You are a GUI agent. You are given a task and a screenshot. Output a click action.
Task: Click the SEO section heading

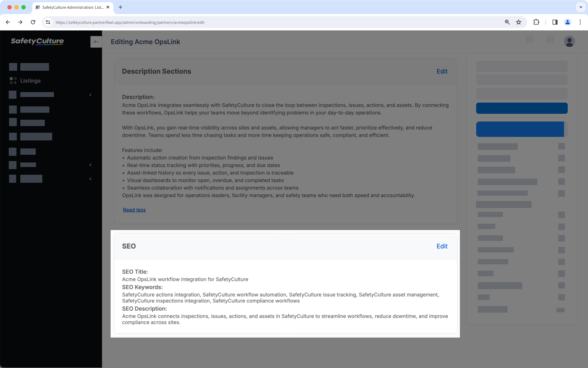[x=129, y=246]
